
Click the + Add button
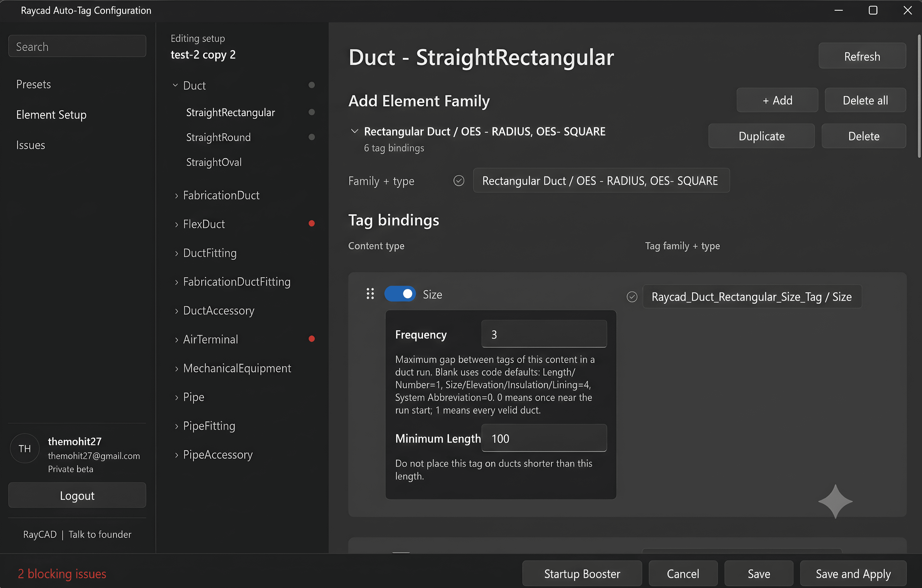click(x=777, y=100)
